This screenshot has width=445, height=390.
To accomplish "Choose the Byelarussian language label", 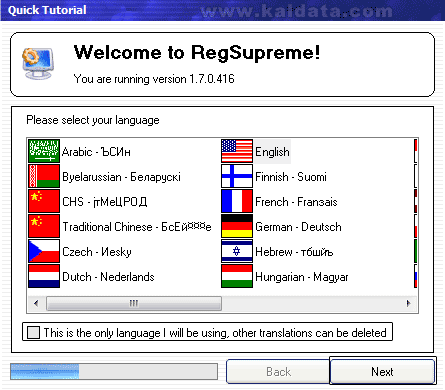I will 121,177.
